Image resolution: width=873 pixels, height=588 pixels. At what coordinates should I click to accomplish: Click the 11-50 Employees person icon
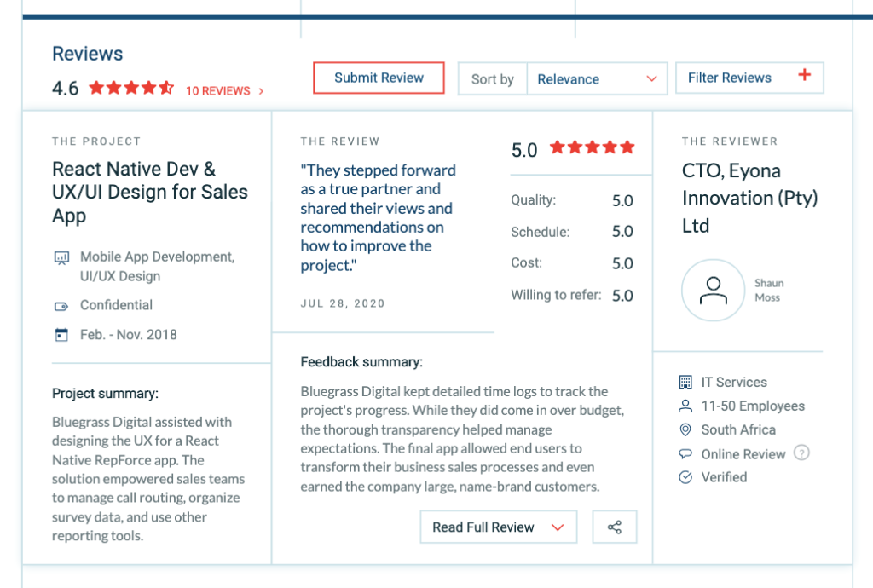tap(685, 406)
